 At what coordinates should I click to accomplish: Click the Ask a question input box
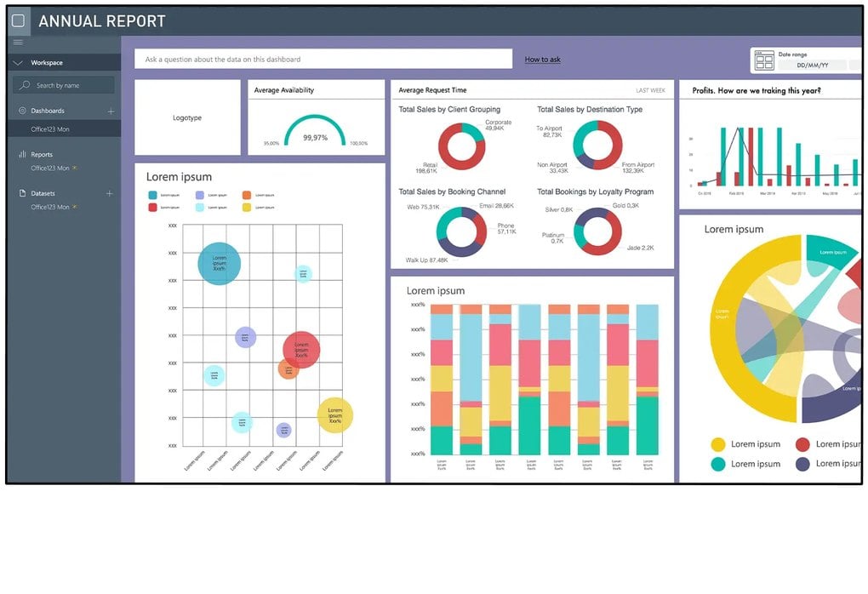point(323,60)
